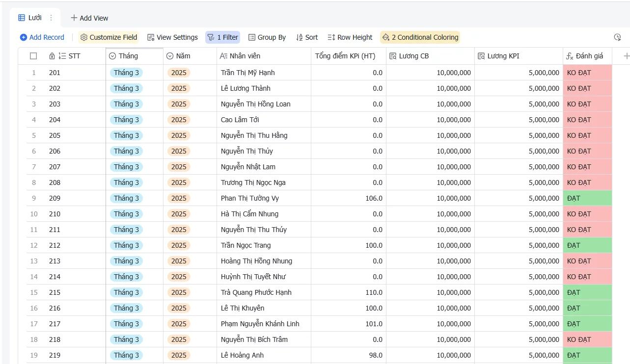Click the Đánh giá formula column header

(587, 56)
